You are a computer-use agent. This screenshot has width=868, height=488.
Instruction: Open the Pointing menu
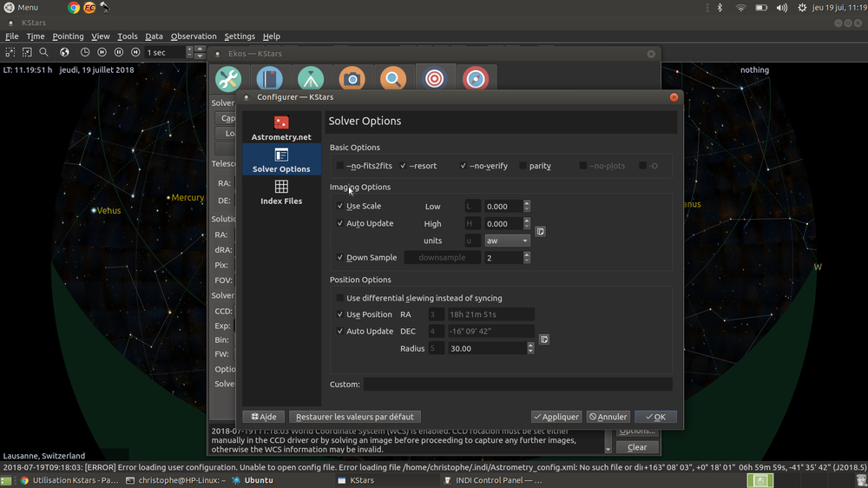point(68,36)
